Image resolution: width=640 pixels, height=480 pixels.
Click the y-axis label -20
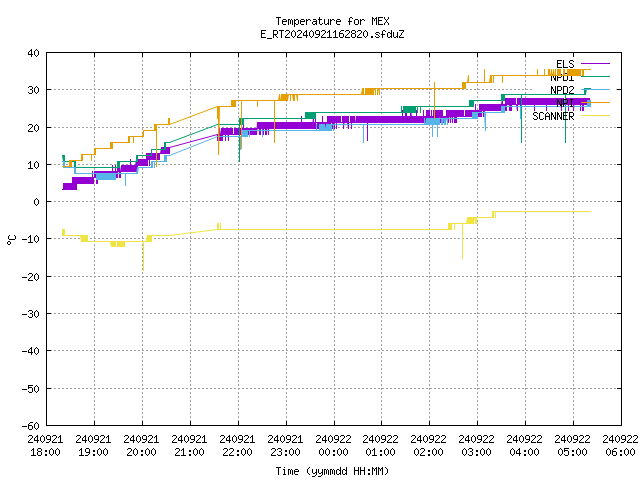[x=31, y=277]
